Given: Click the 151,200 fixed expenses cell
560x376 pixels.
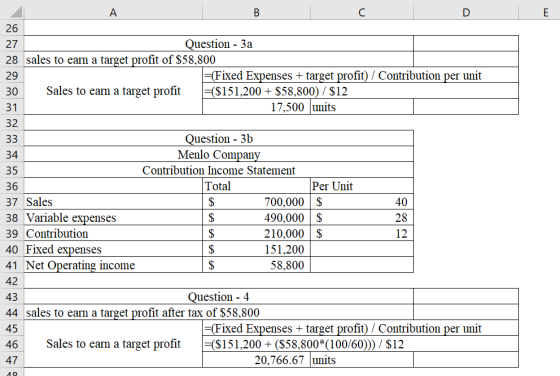Looking at the screenshot, I should (256, 249).
